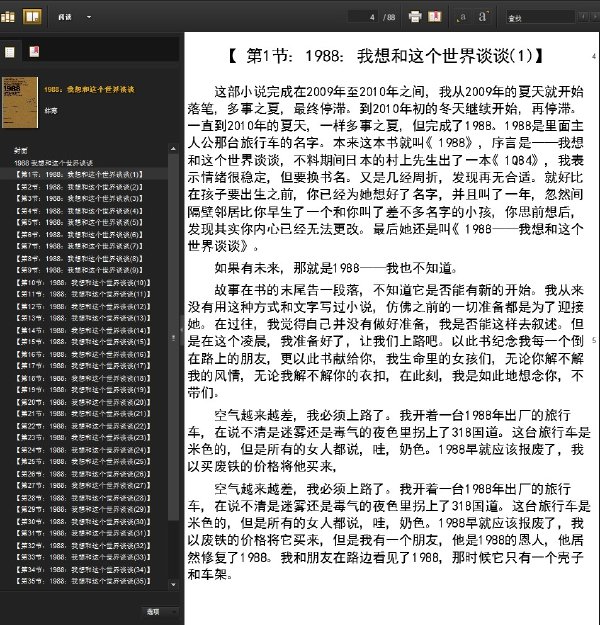Collapse the sidebar with the panel divider handle
Screen dimensions: 600x625
181,330
